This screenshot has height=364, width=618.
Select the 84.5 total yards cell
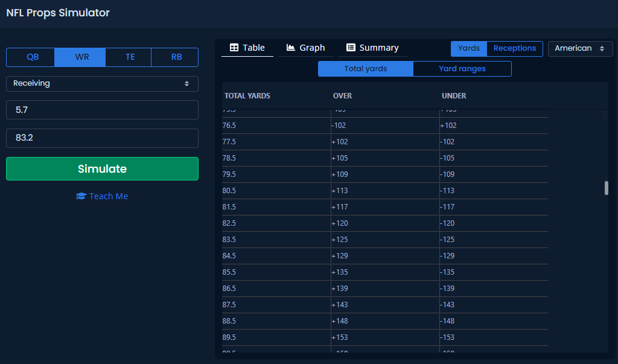[x=276, y=256]
